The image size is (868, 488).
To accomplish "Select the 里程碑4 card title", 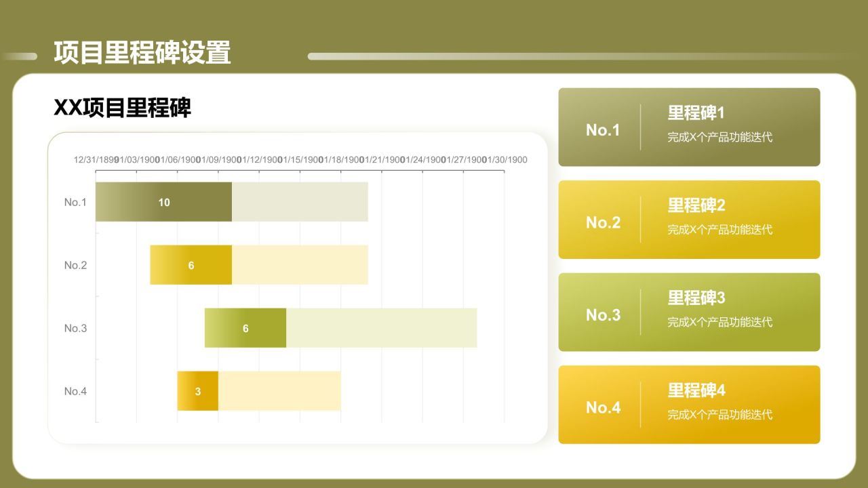I will click(x=696, y=390).
